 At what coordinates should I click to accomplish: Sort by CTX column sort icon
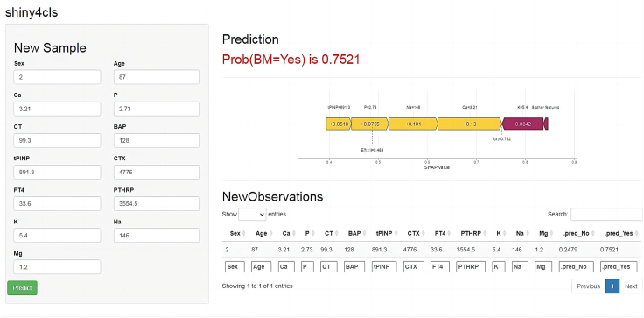tap(422, 233)
